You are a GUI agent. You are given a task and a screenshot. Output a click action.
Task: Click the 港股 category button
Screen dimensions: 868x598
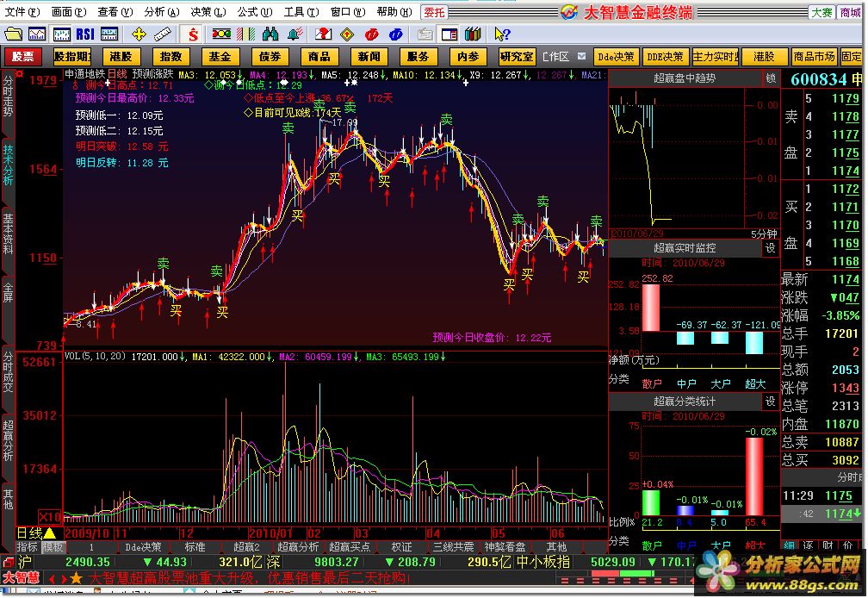point(121,57)
